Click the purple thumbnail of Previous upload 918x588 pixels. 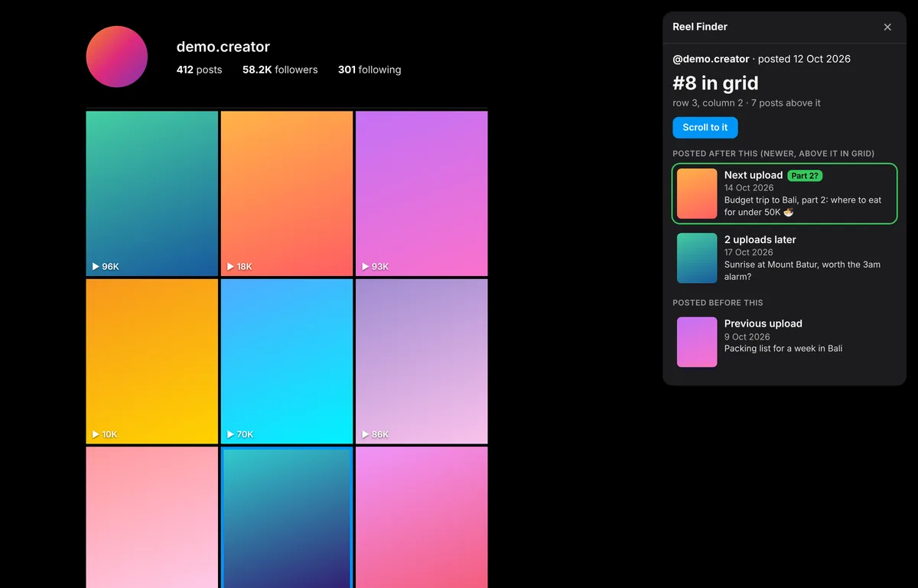click(x=697, y=342)
